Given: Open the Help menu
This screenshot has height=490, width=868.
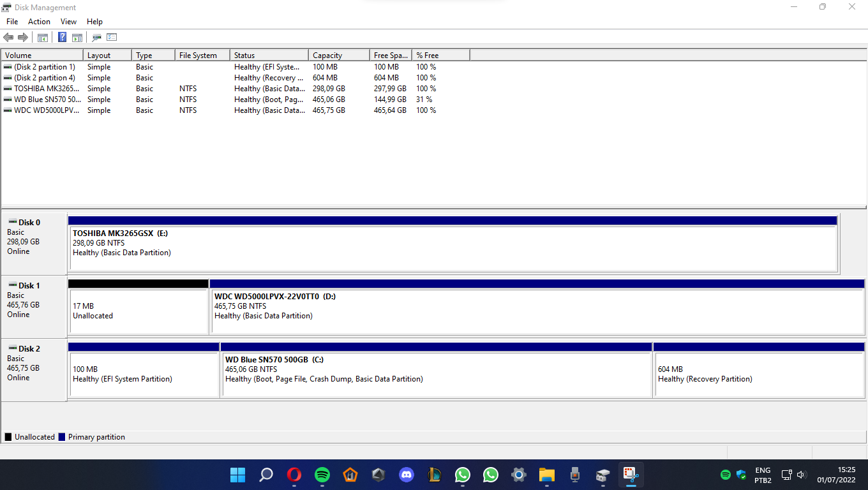Looking at the screenshot, I should point(94,22).
